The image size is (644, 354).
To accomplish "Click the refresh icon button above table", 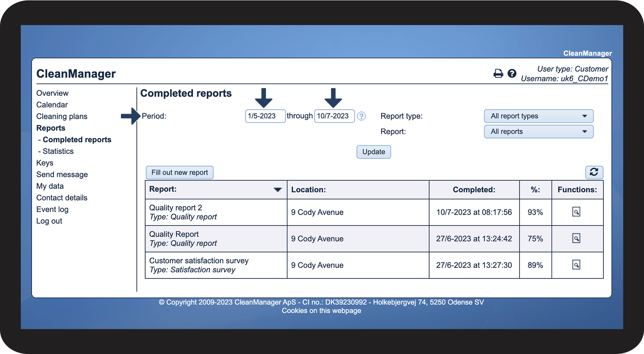I will [x=594, y=172].
